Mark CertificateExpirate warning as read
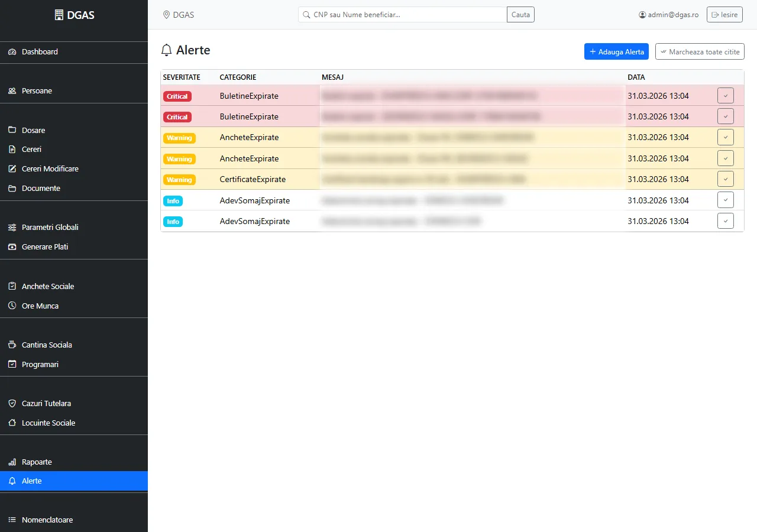 click(726, 179)
